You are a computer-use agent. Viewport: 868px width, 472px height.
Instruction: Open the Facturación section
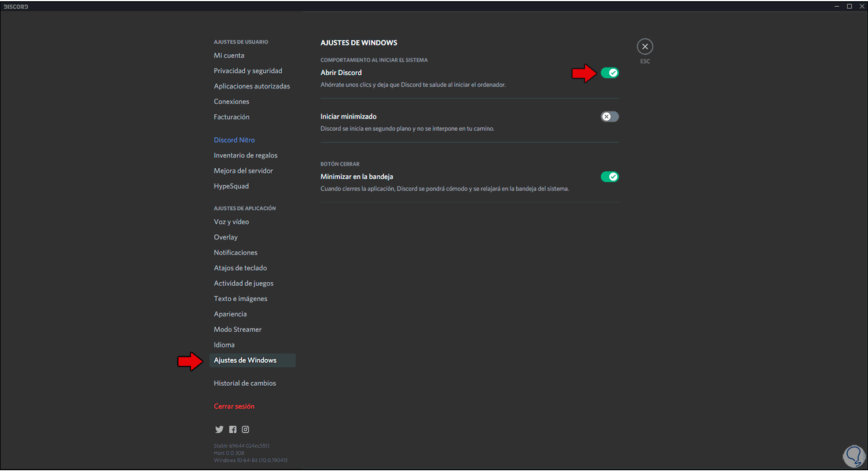231,117
